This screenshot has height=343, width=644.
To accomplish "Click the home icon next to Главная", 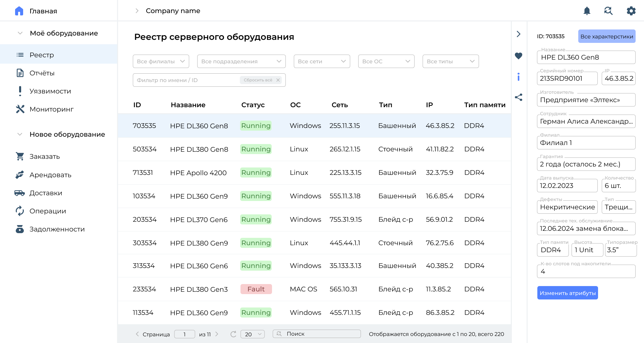I will [19, 11].
